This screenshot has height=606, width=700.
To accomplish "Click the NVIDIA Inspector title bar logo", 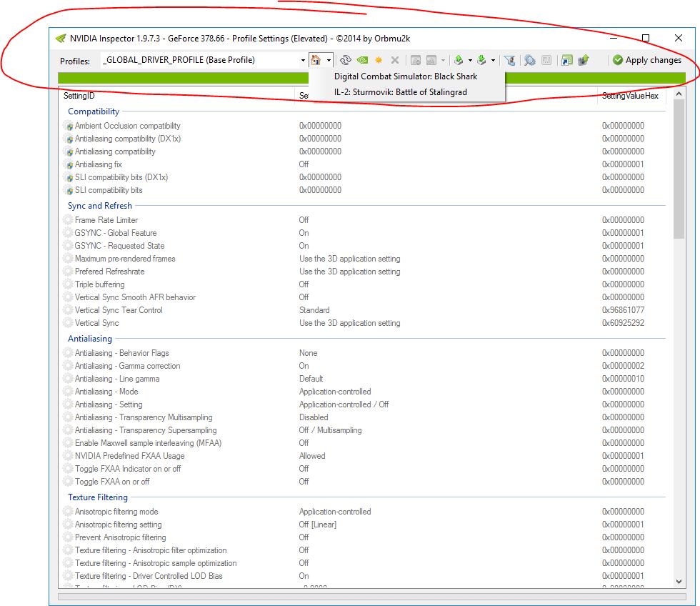I will [x=61, y=39].
